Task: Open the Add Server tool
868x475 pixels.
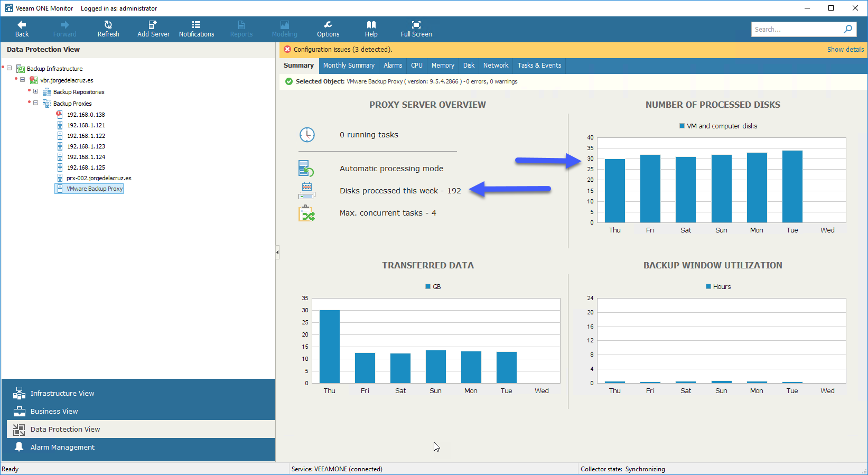Action: pyautogui.click(x=153, y=25)
